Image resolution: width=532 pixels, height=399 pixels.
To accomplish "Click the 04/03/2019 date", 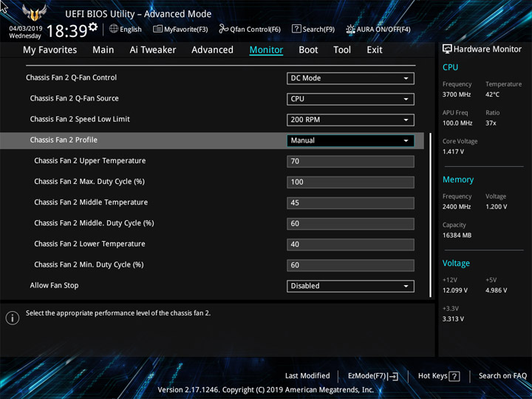I will point(26,29).
